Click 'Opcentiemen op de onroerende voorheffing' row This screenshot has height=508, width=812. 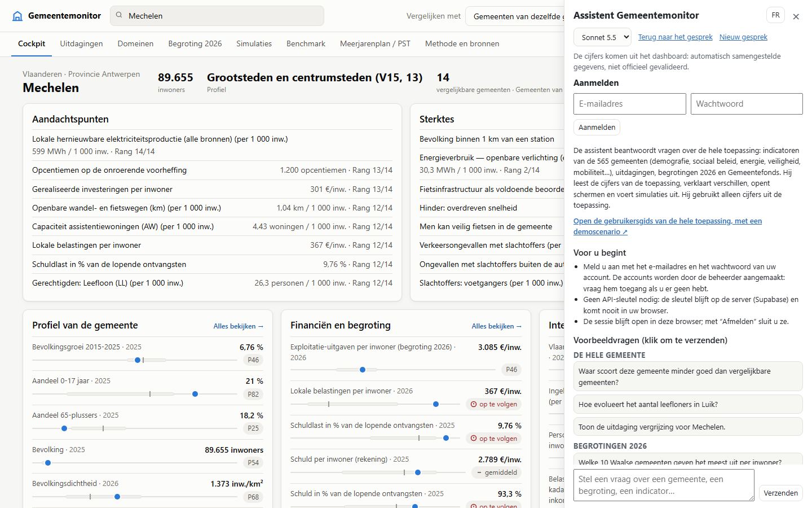pyautogui.click(x=212, y=170)
